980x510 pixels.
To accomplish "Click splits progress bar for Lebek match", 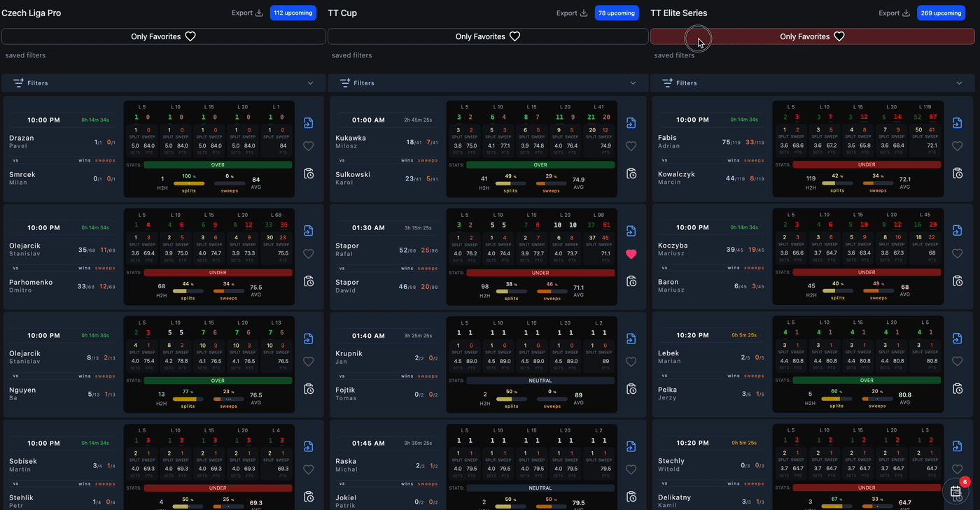I will [x=837, y=399].
